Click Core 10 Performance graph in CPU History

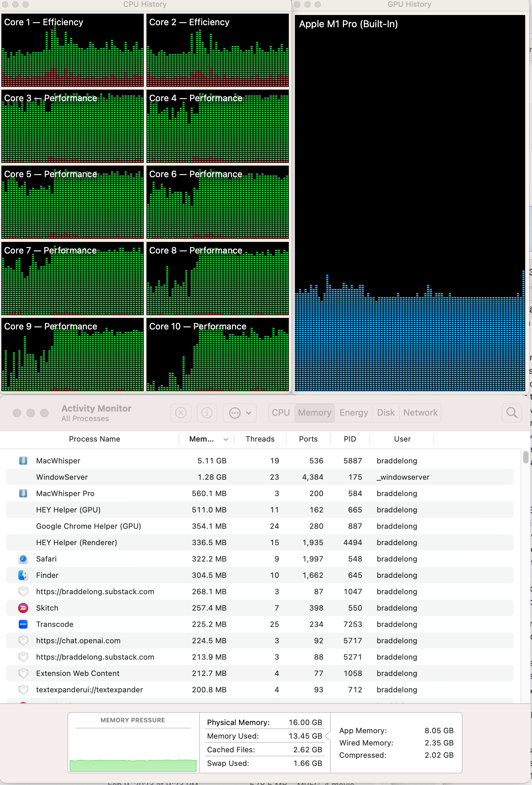(218, 354)
